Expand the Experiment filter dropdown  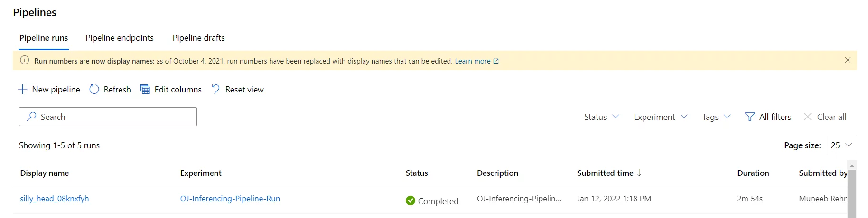[661, 117]
